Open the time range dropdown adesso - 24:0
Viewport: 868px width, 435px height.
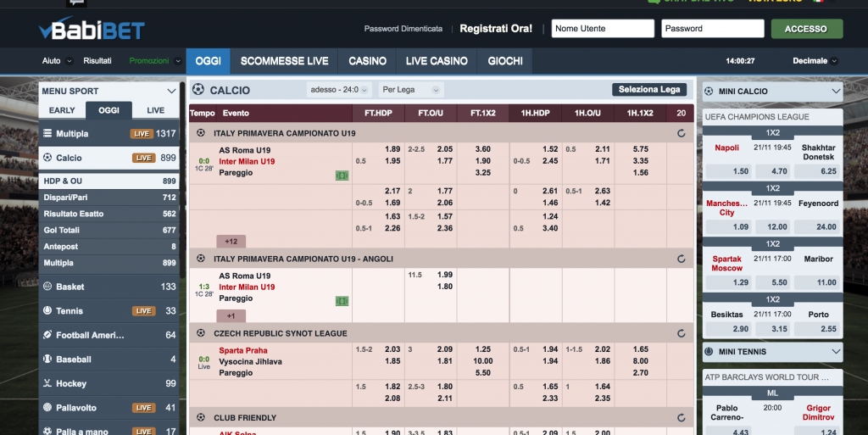pos(338,90)
